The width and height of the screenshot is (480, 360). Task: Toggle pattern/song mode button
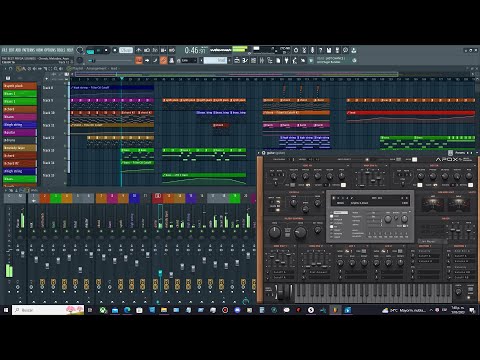click(x=90, y=51)
